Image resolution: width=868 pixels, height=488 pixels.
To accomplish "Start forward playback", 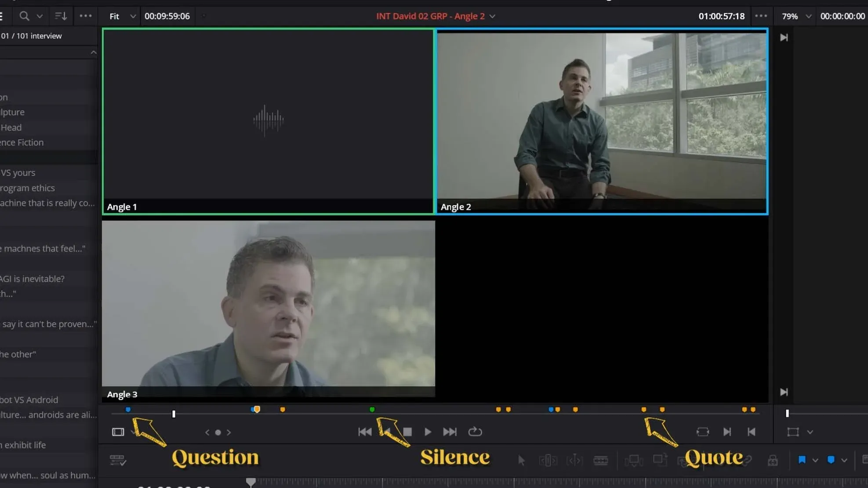I will click(x=428, y=432).
